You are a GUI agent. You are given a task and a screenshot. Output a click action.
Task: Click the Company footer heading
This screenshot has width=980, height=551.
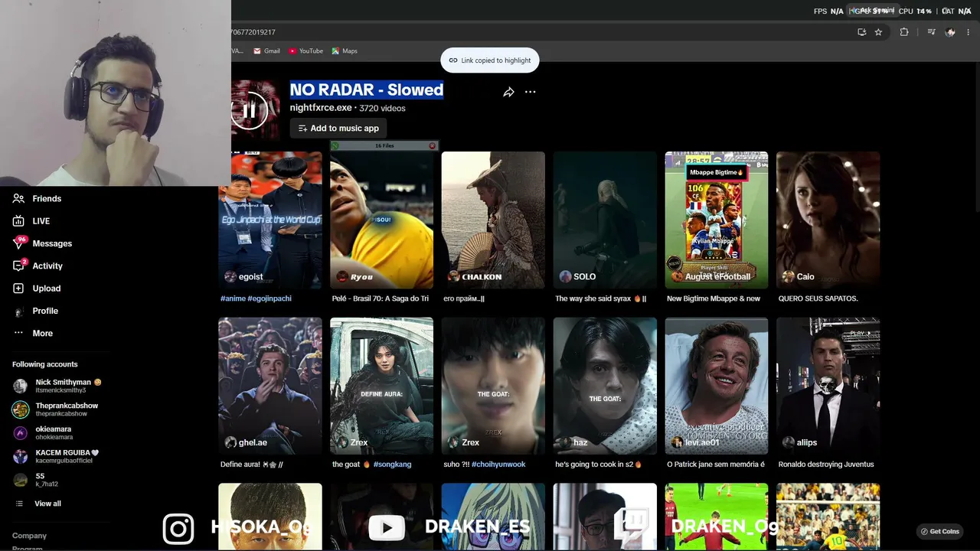[29, 536]
